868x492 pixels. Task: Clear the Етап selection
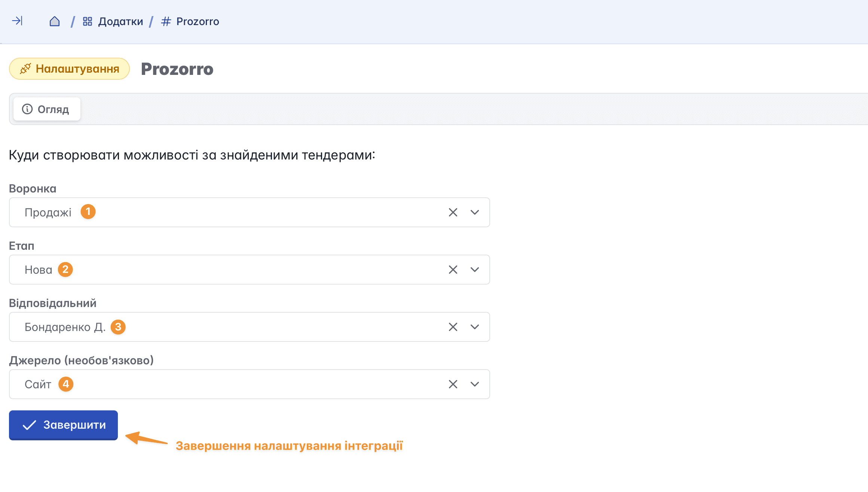coord(453,270)
